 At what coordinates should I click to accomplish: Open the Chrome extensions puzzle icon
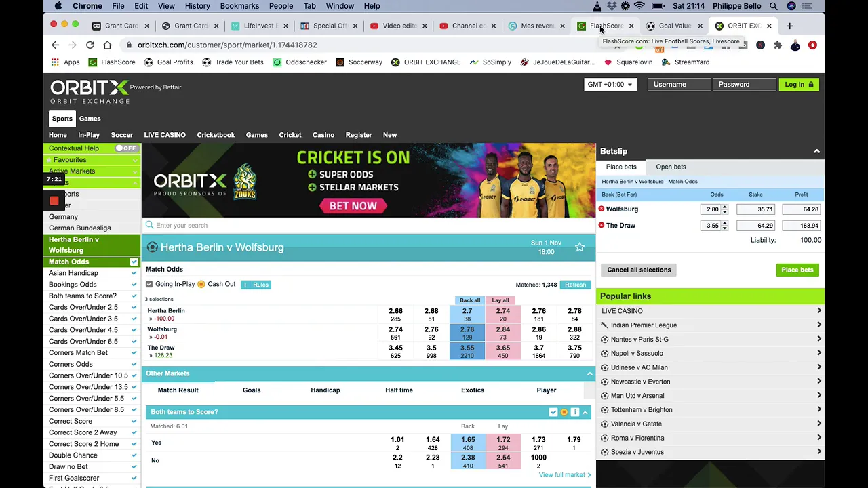tap(778, 45)
